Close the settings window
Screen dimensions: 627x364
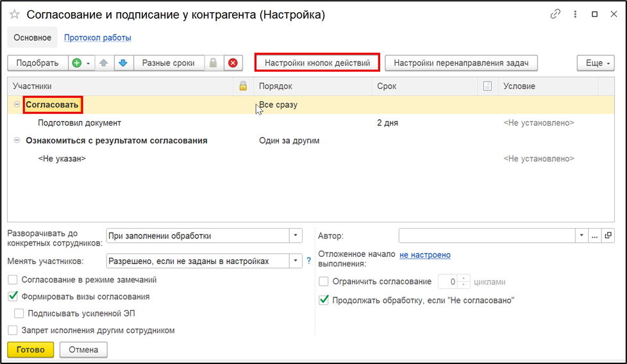[x=614, y=14]
